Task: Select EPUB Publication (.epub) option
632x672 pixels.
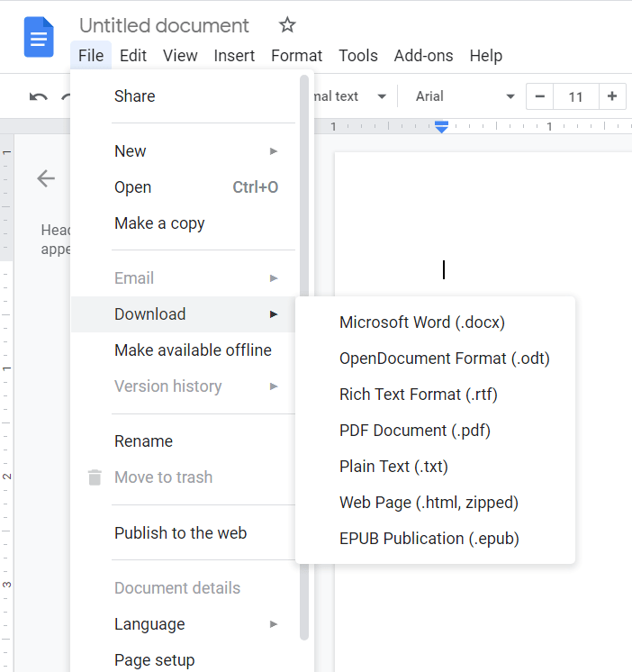Action: point(429,539)
